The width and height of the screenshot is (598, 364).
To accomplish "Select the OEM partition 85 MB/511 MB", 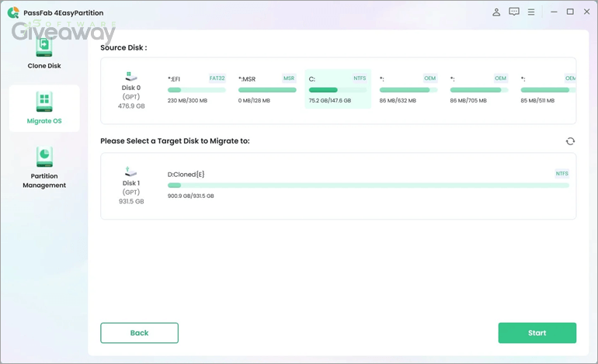I will pos(548,89).
